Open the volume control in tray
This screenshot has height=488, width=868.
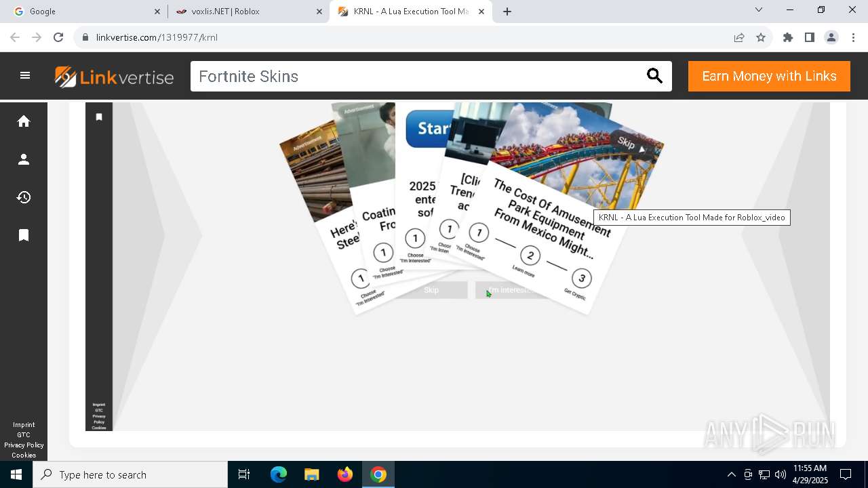click(x=781, y=474)
